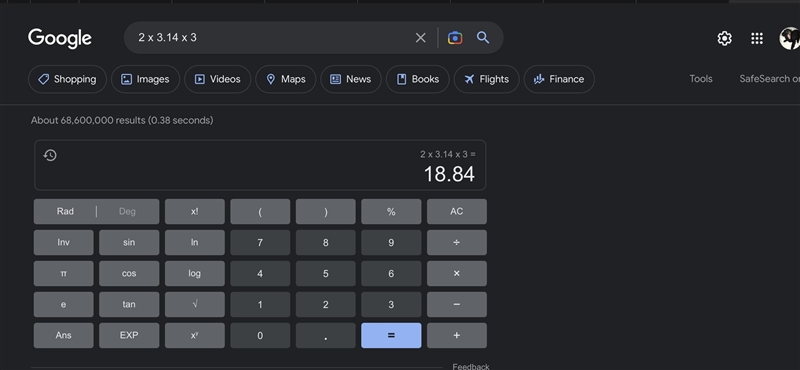
Task: Click the '2 x 3.14 x 3 =' expression
Action: click(447, 154)
